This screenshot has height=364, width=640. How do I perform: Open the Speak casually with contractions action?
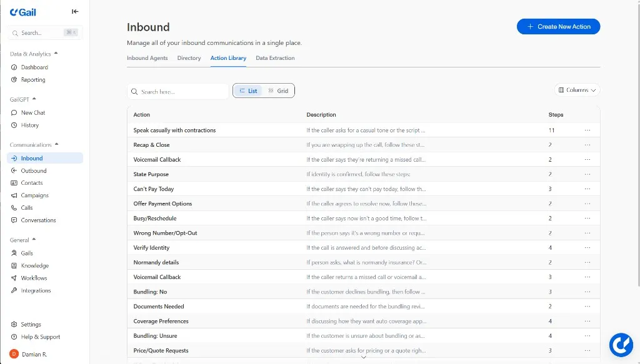tap(175, 130)
